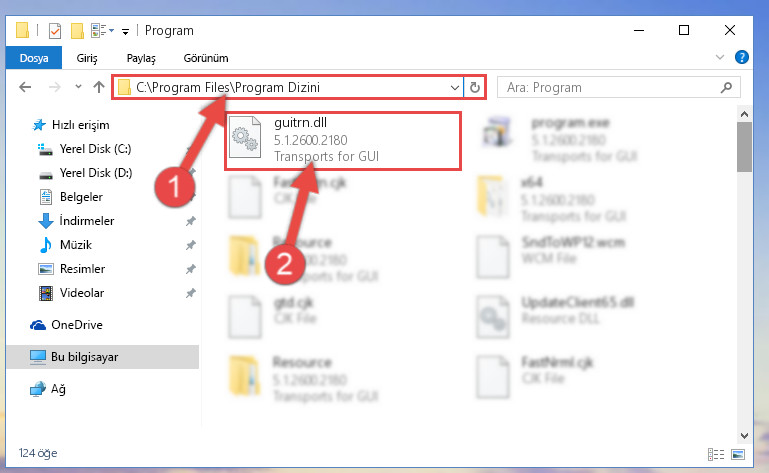Click the Up one level arrow

pyautogui.click(x=99, y=87)
